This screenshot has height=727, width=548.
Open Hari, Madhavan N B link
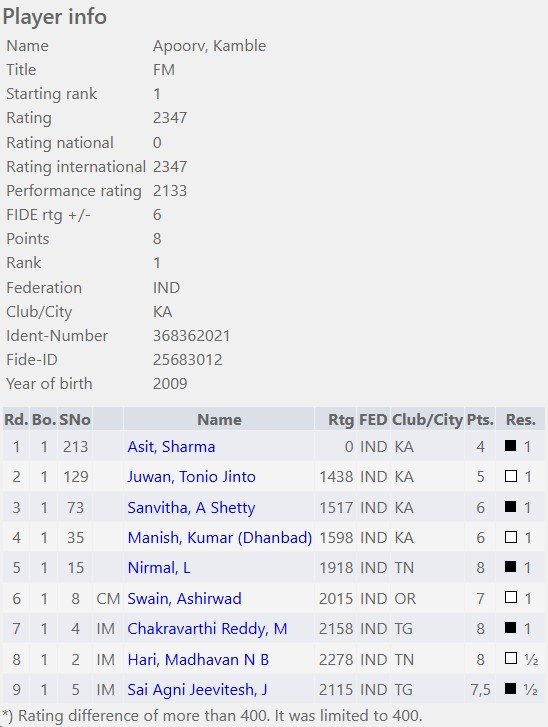[x=198, y=659]
